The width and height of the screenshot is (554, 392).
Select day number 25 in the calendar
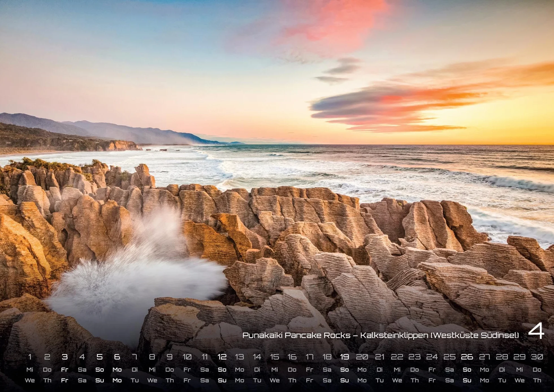click(449, 357)
